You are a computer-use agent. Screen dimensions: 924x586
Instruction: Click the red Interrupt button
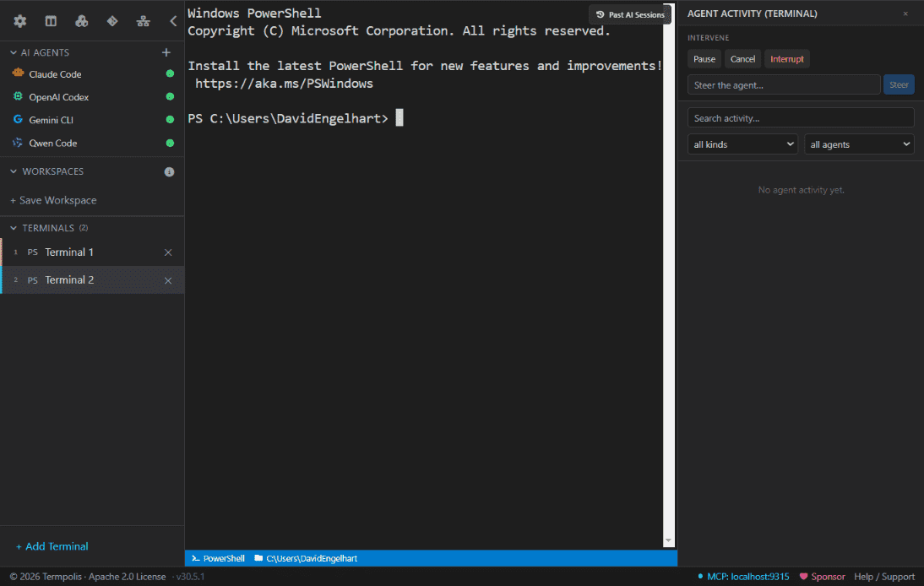786,59
